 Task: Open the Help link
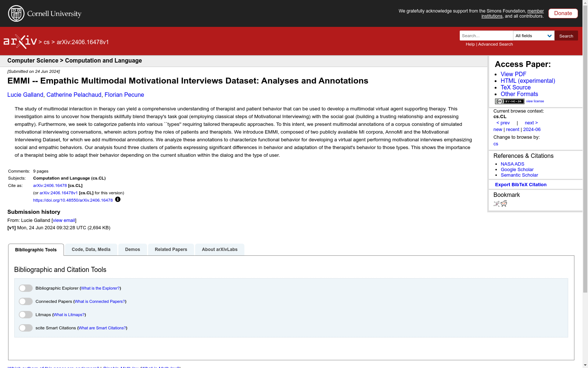click(x=470, y=44)
